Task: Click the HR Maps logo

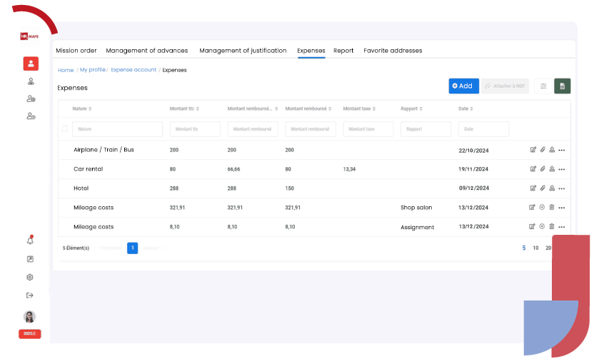Action: click(x=29, y=36)
